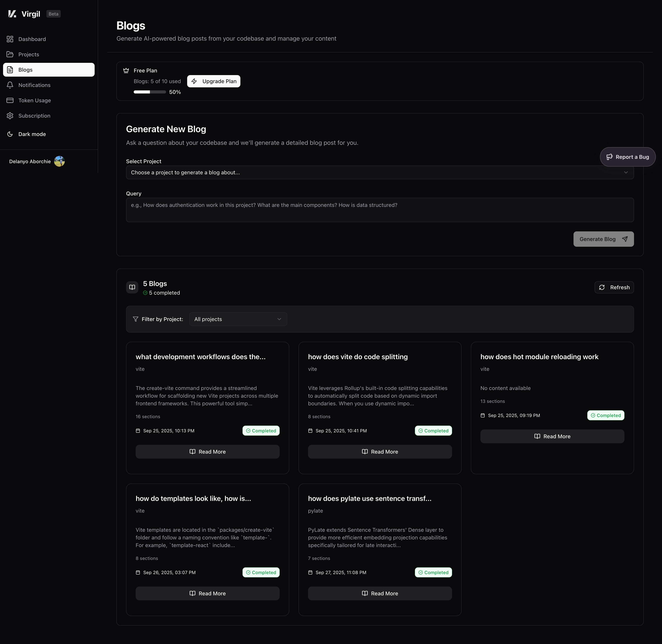This screenshot has height=644, width=662.
Task: Click the Dashboard grid icon
Action: (10, 39)
